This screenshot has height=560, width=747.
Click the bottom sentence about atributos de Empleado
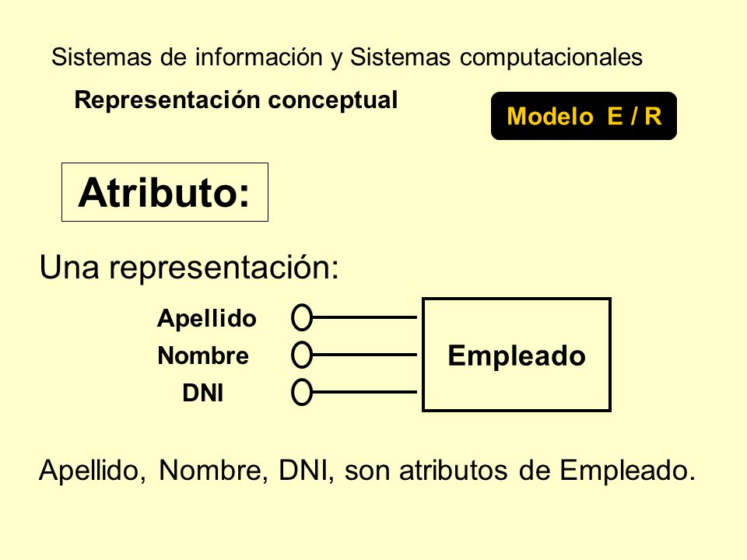[x=367, y=471]
